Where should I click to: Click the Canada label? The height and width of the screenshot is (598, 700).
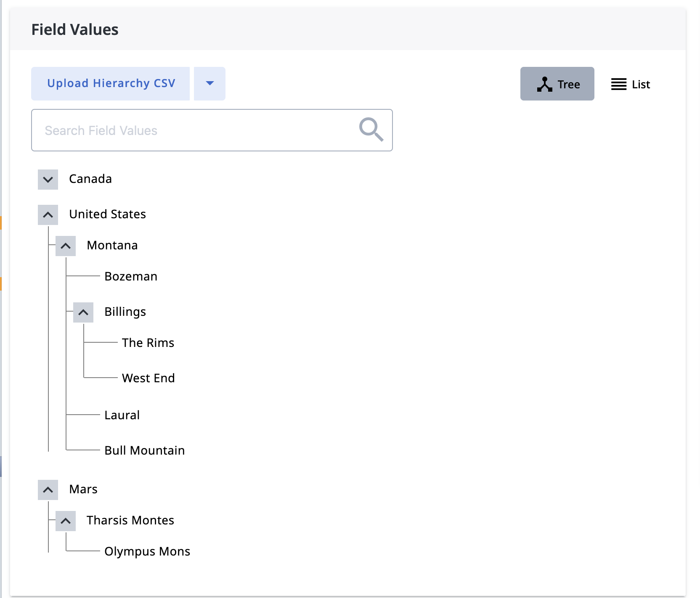coord(90,179)
